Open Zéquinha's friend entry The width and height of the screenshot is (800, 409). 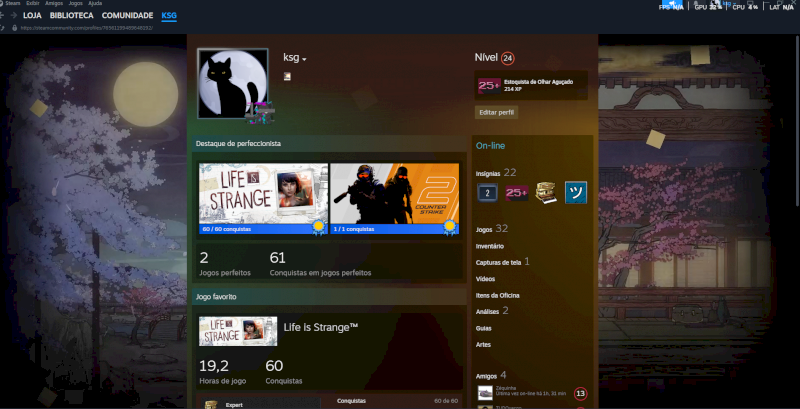pos(532,393)
